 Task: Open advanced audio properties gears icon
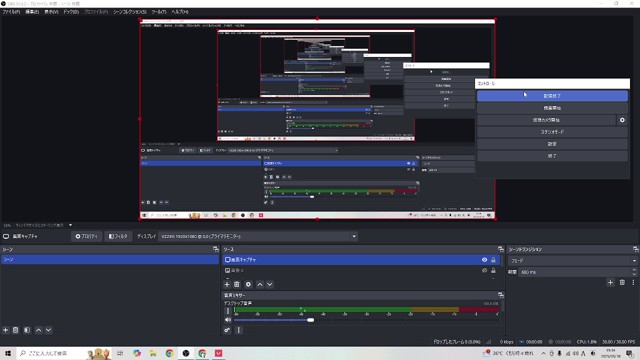(x=227, y=330)
